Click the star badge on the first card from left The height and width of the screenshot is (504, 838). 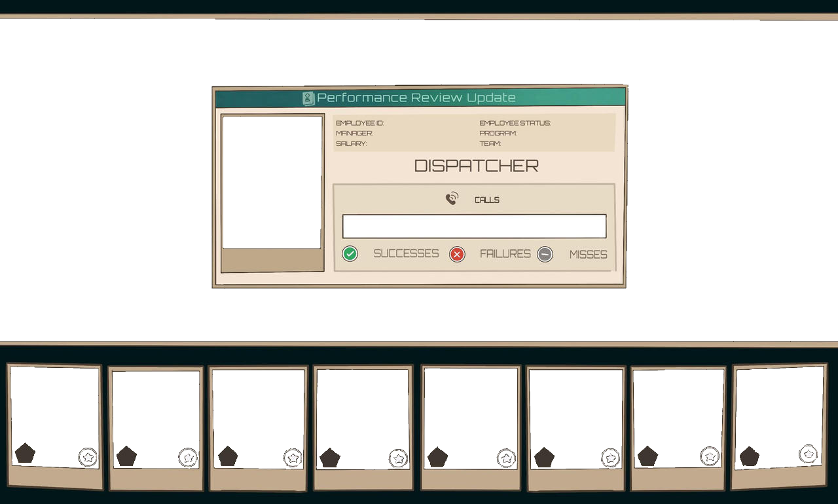(x=88, y=457)
